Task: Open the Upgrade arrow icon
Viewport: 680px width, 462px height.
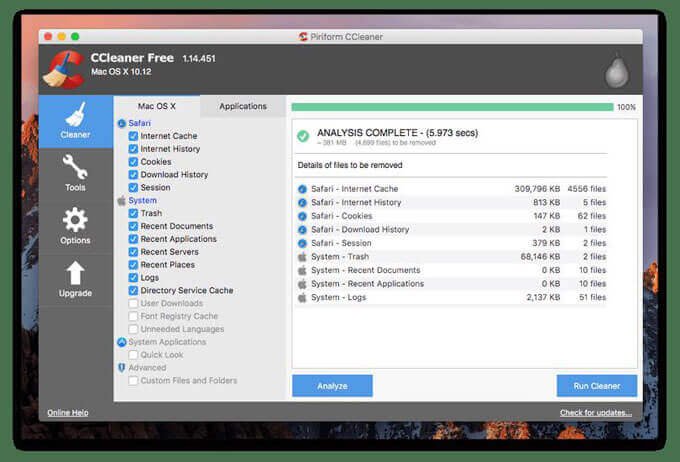Action: click(75, 273)
